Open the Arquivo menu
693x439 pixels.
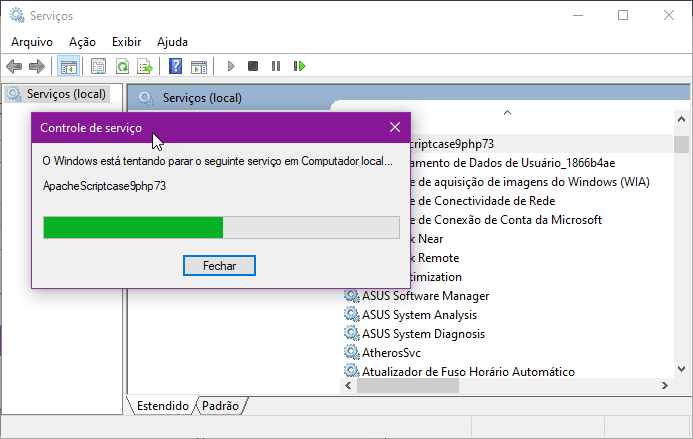coord(32,42)
